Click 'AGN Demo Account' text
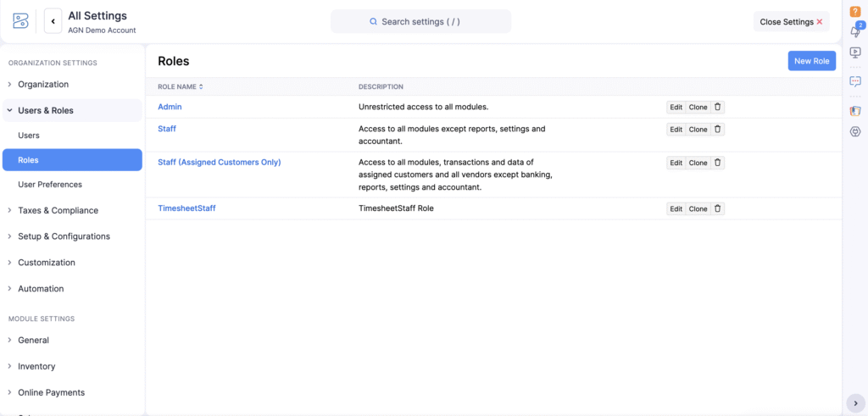This screenshot has height=416, width=868. (102, 31)
